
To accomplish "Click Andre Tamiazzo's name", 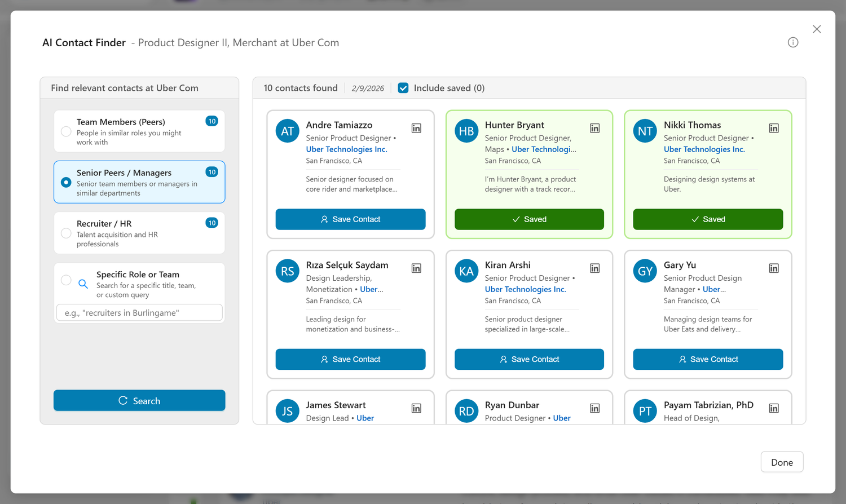I will point(339,125).
